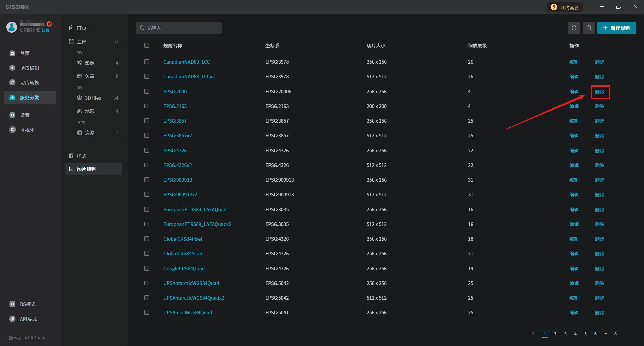Open Tile Conversion (切片转换) in sidebar
This screenshot has height=346, width=644.
[29, 83]
